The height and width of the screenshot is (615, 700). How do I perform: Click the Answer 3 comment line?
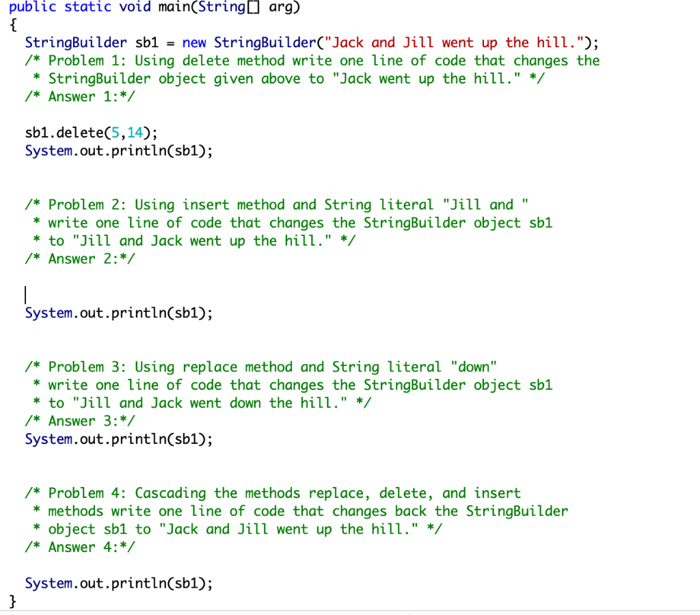[80, 421]
